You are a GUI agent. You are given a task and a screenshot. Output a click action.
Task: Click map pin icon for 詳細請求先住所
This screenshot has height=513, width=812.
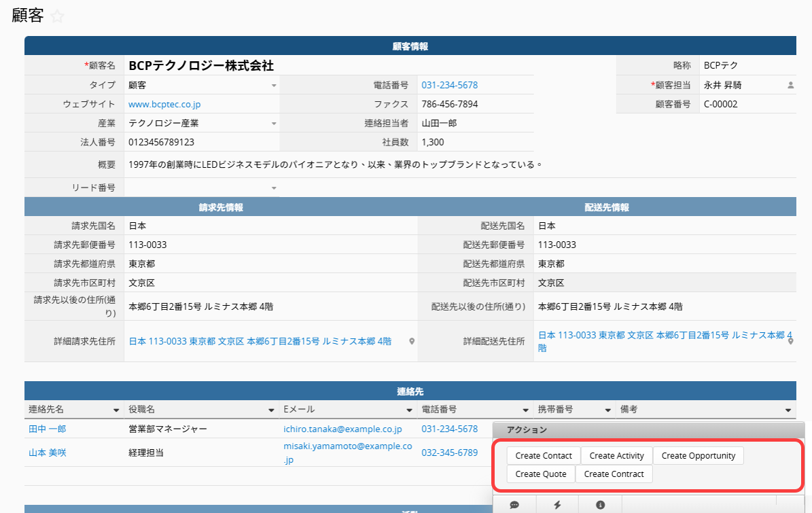pyautogui.click(x=412, y=342)
